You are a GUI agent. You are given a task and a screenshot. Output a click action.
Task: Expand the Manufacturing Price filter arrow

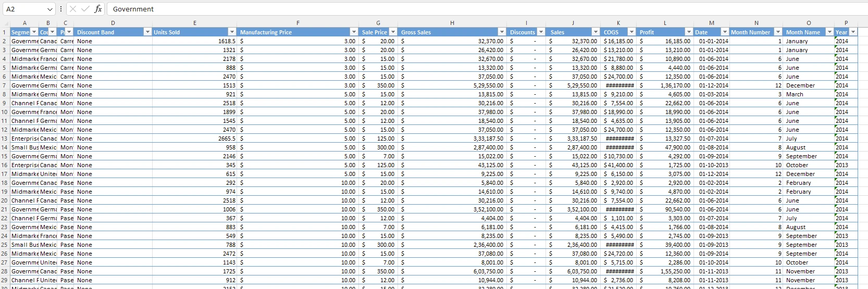point(354,32)
